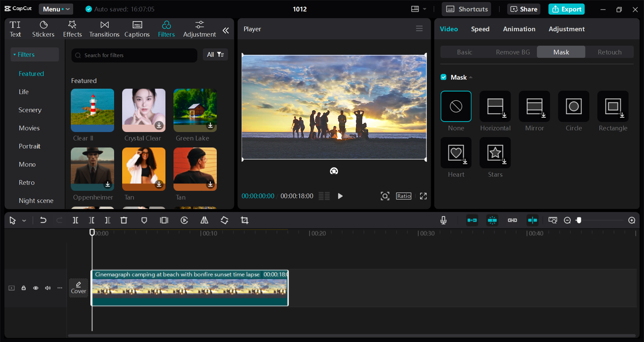The width and height of the screenshot is (644, 342).
Task: Open the Shortcuts button
Action: tap(467, 9)
